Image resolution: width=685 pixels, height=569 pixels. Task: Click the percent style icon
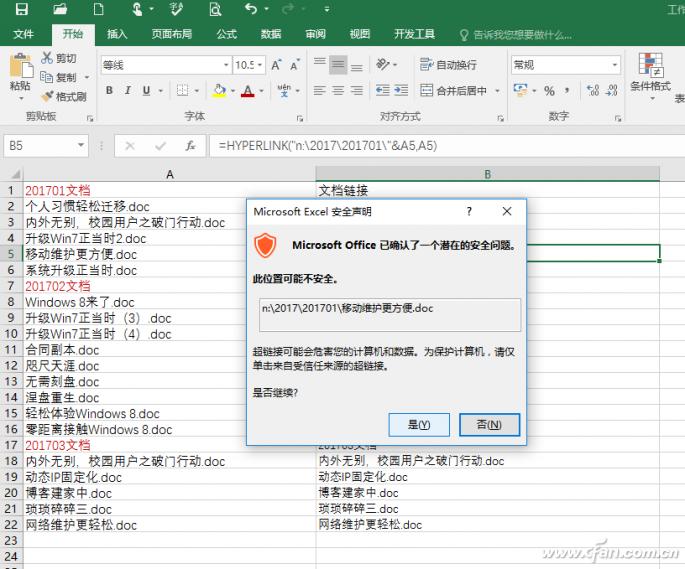[549, 91]
